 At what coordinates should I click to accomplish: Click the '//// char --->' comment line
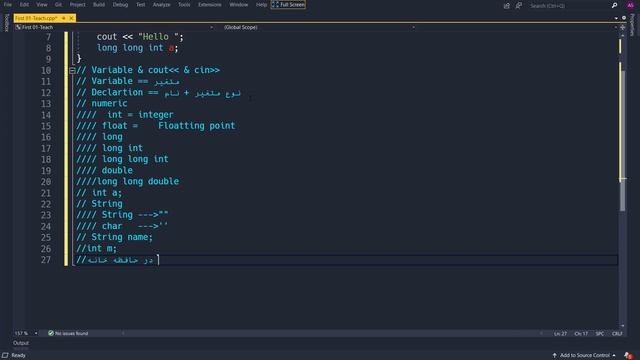click(122, 226)
